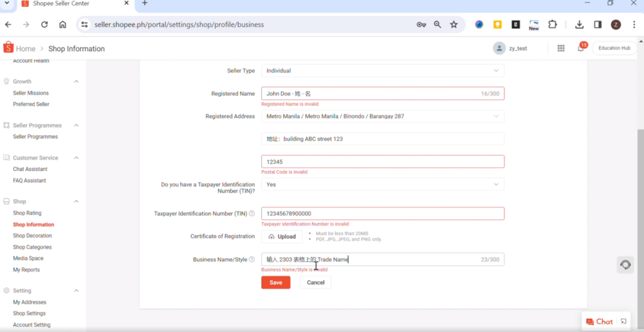Viewport: 644px width, 332px height.
Task: Open the TIN Yes/No dropdown
Action: (382, 185)
